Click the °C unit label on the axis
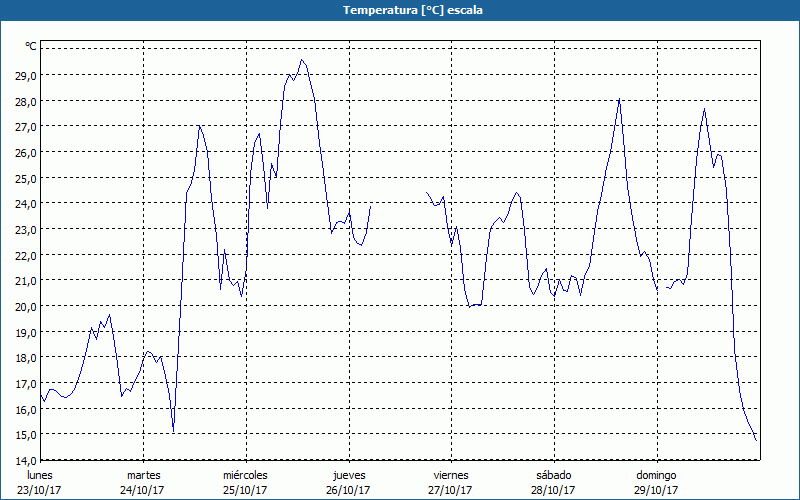800x500 pixels. [31, 46]
